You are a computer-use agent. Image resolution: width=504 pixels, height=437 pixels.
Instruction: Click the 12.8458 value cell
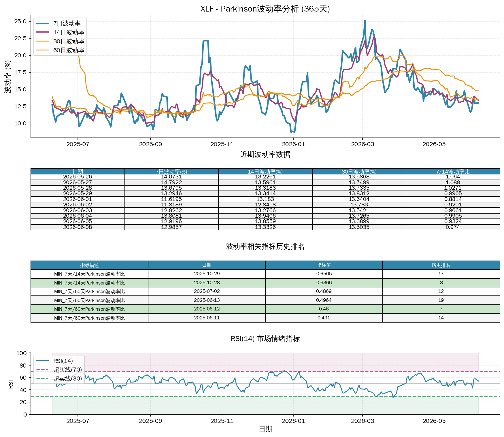265,205
